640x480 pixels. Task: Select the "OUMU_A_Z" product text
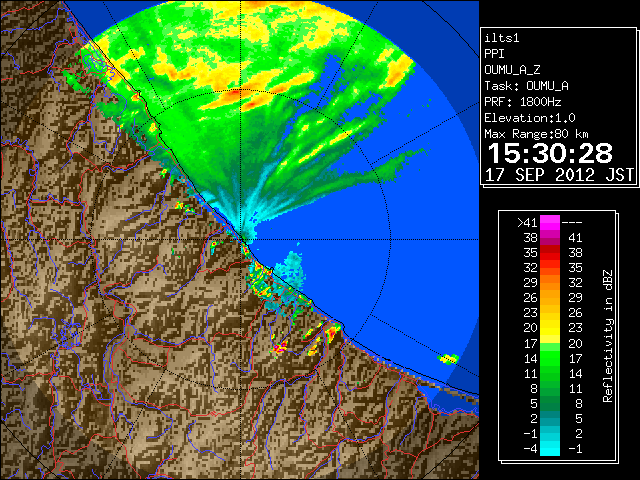[x=512, y=70]
